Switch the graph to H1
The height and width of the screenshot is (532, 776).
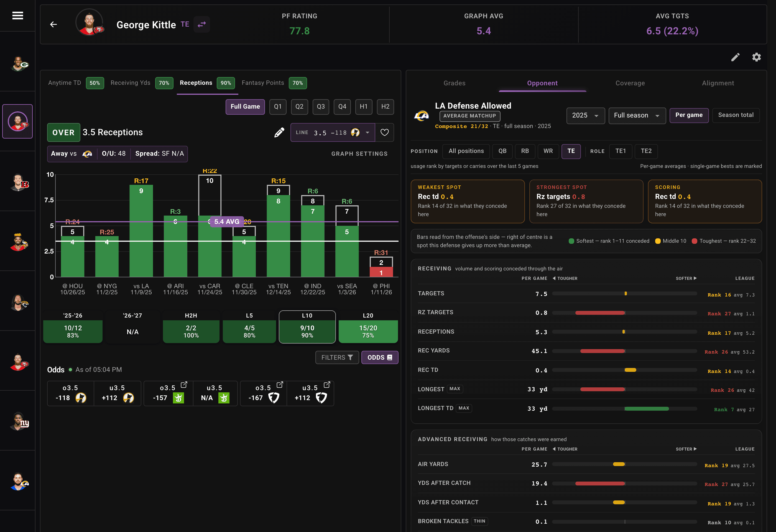pos(364,107)
